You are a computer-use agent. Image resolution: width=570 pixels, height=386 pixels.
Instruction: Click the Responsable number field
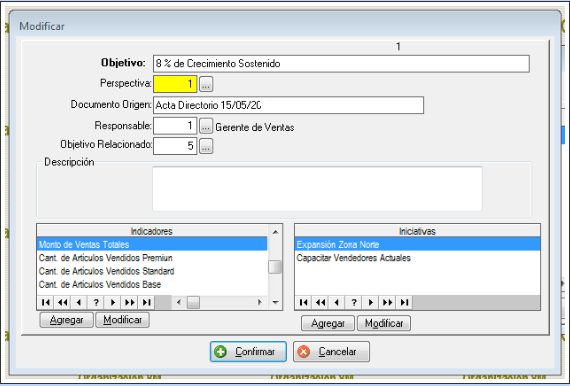175,126
